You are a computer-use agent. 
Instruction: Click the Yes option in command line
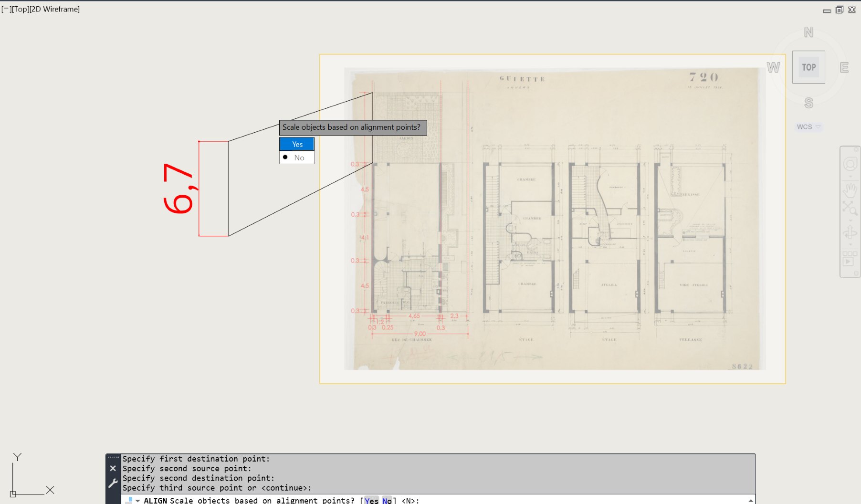pyautogui.click(x=371, y=500)
